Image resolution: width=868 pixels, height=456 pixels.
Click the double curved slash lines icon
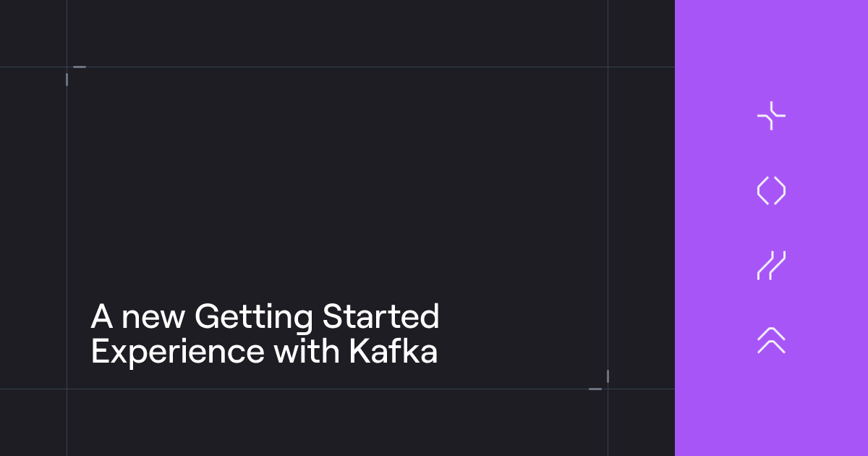pos(771,266)
